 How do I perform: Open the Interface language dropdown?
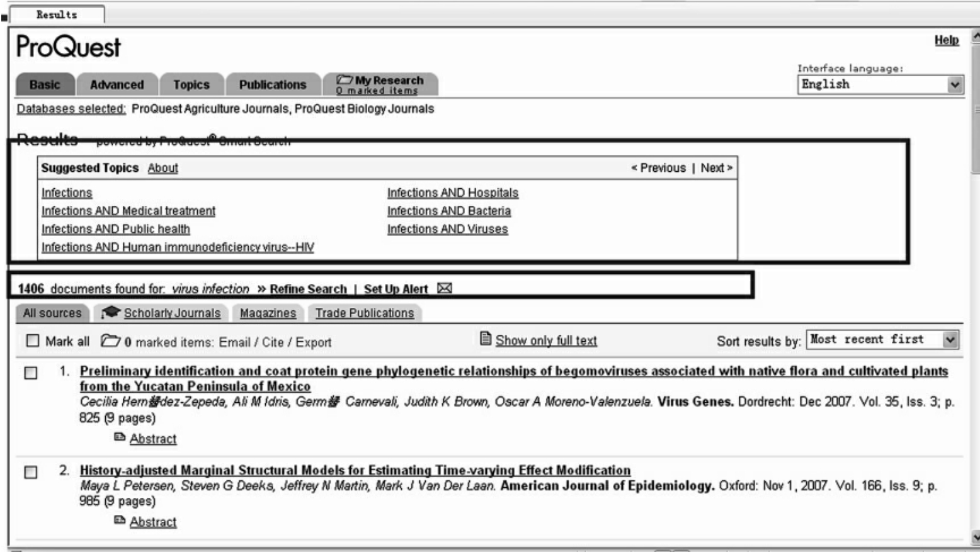coord(880,84)
